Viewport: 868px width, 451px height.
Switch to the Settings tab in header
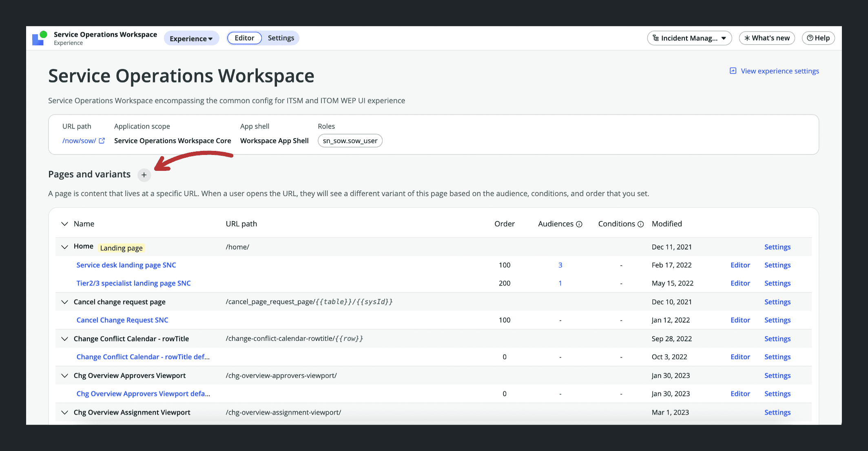click(281, 38)
